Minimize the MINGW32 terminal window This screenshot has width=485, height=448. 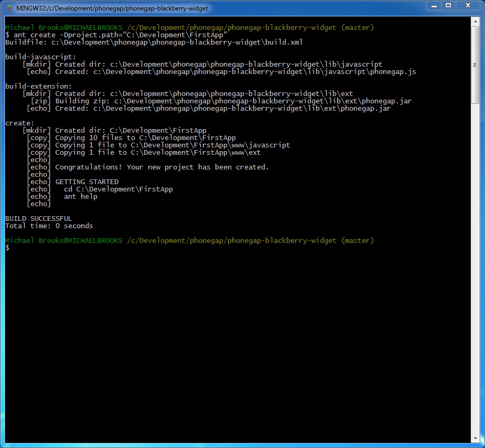tap(434, 6)
